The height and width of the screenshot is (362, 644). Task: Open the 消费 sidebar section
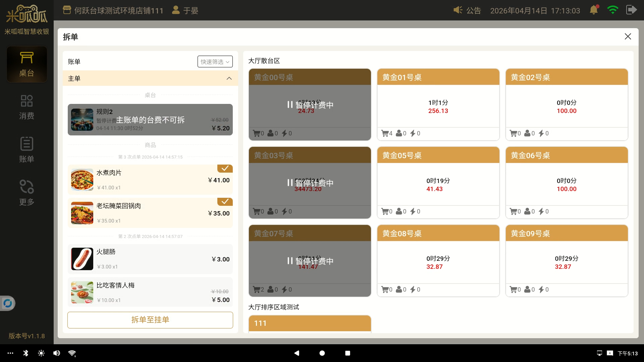(x=26, y=107)
